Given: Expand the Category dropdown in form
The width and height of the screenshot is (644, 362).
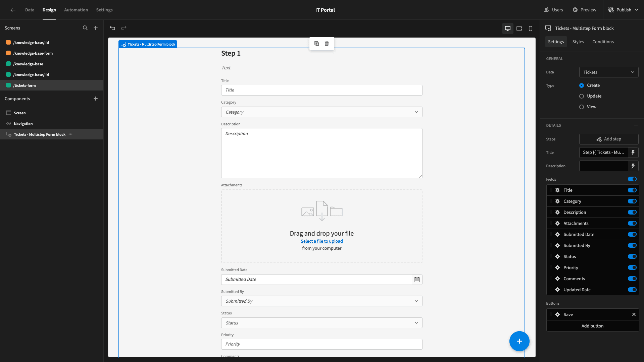Looking at the screenshot, I should [321, 112].
